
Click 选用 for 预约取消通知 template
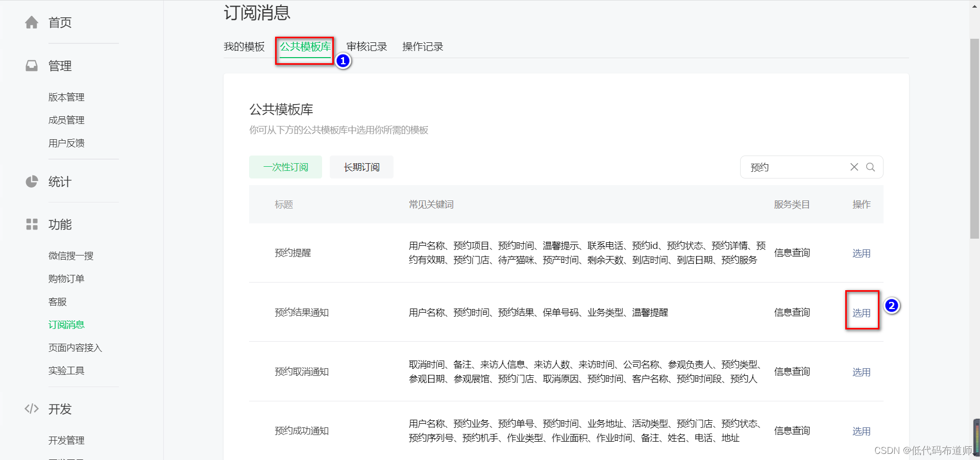861,372
